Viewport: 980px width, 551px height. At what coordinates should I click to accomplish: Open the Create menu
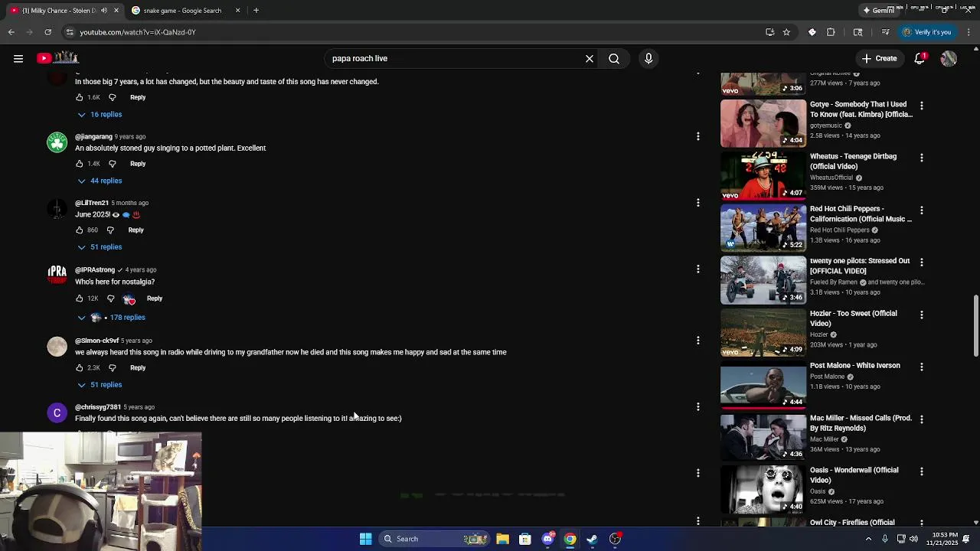pyautogui.click(x=879, y=58)
